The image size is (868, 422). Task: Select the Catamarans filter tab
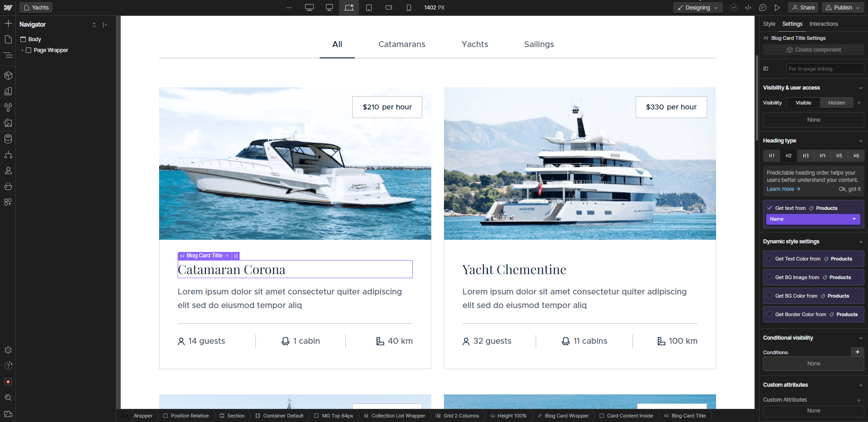tap(401, 44)
